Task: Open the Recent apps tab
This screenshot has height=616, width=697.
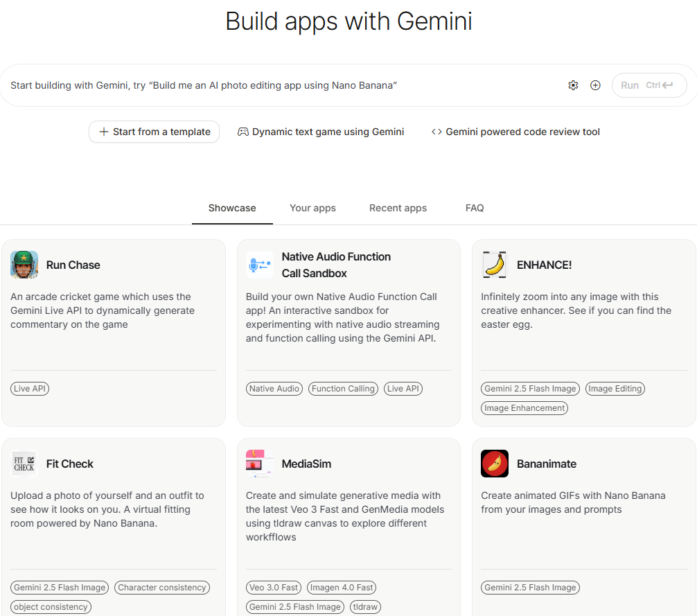Action: 398,208
